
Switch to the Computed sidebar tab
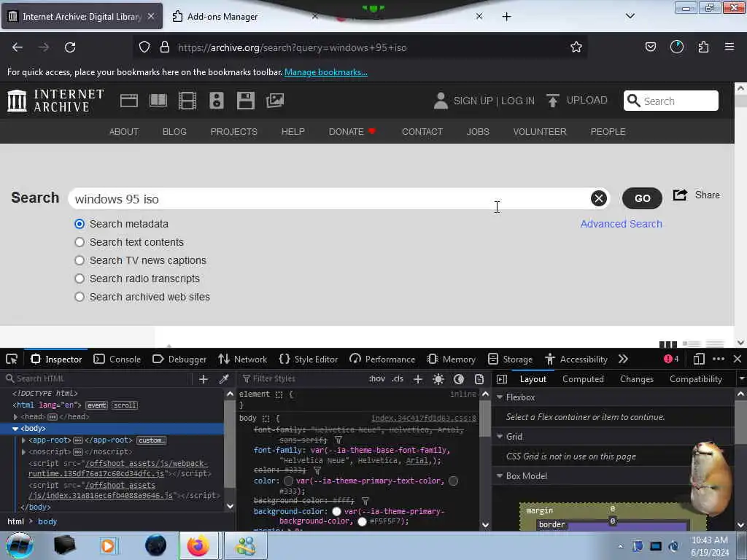click(x=583, y=379)
